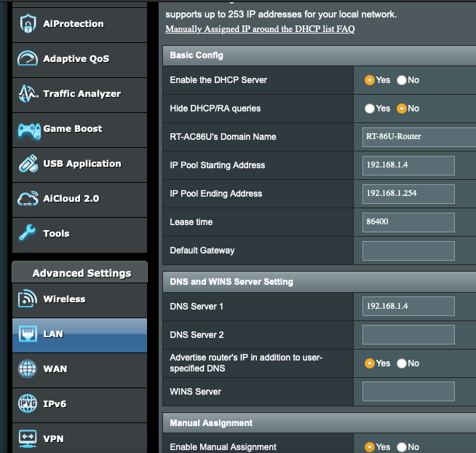This screenshot has width=476, height=453.
Task: Open Tools using the wrench icon
Action: pyautogui.click(x=28, y=234)
